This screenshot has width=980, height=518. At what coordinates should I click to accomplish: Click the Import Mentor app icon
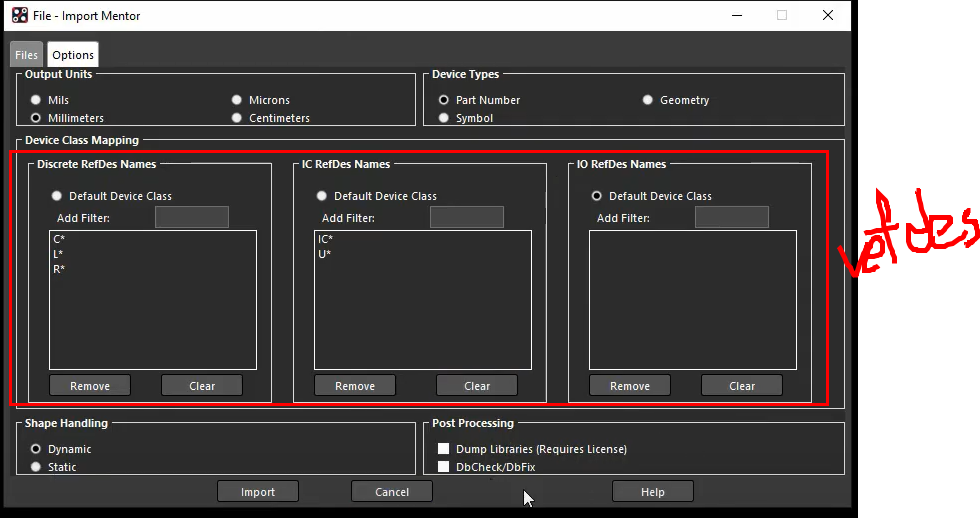(x=20, y=16)
